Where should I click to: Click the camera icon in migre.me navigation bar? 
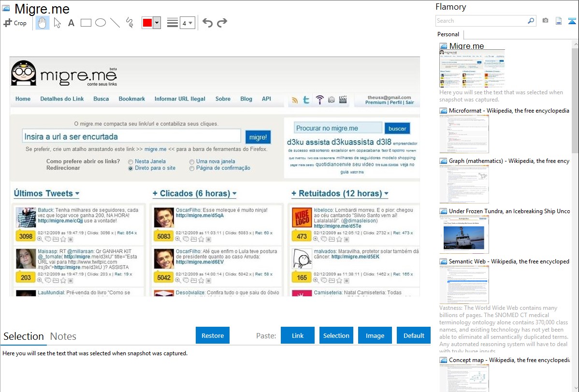[331, 100]
